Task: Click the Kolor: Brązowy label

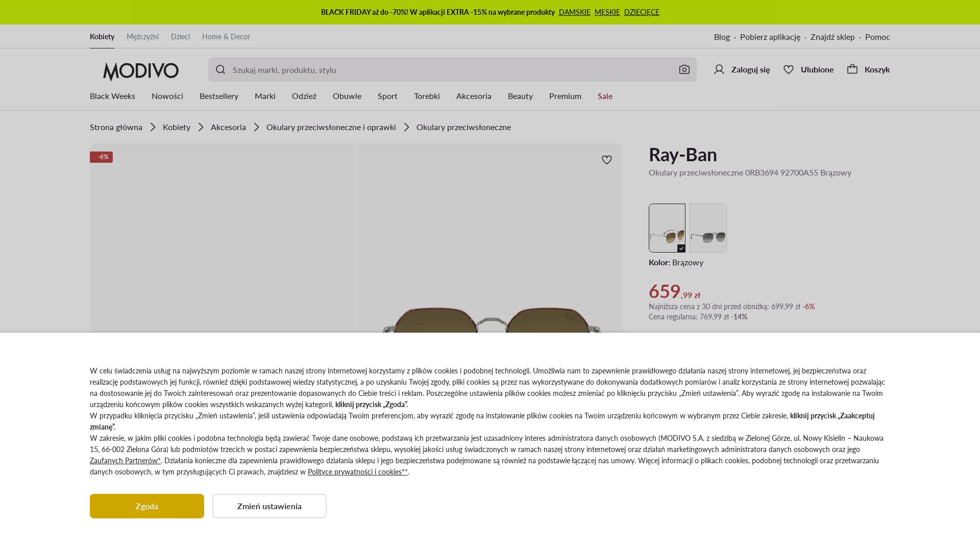Action: [x=676, y=262]
